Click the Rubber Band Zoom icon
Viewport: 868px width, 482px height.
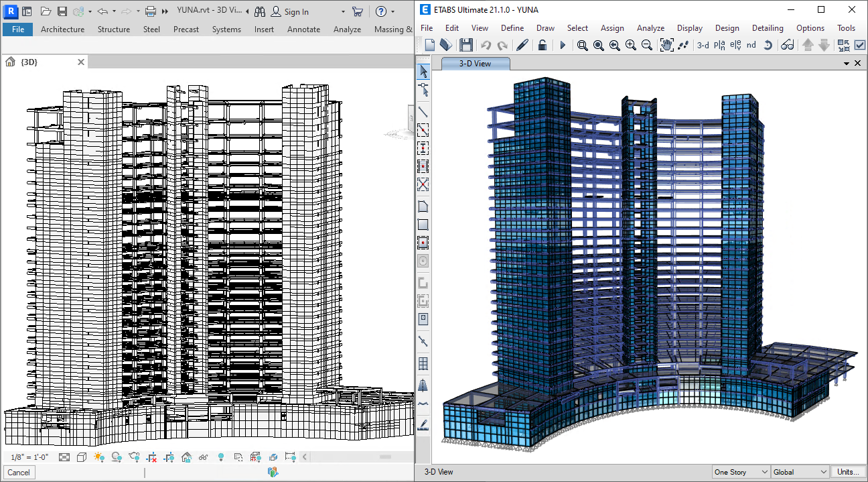click(582, 45)
